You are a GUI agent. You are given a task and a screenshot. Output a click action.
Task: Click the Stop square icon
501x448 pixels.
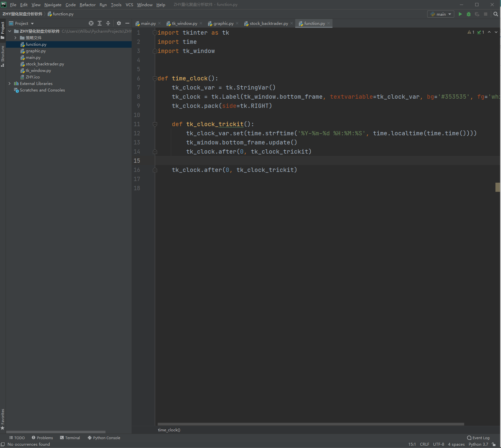pos(486,14)
